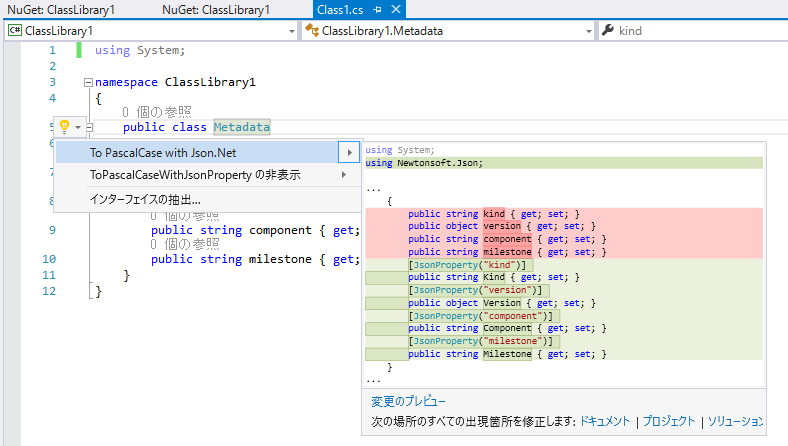Switch to first NuGet: ClassLibrary1 tab
This screenshot has height=446, width=788.
(61, 10)
